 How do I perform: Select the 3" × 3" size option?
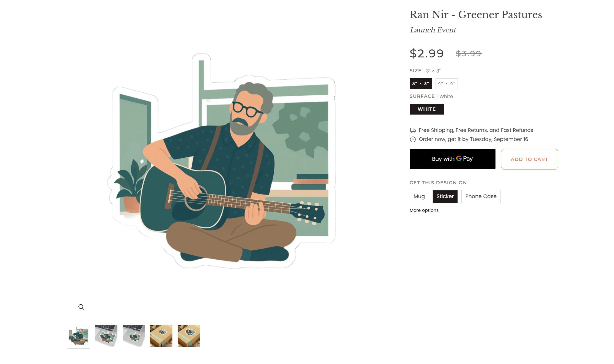coord(421,84)
